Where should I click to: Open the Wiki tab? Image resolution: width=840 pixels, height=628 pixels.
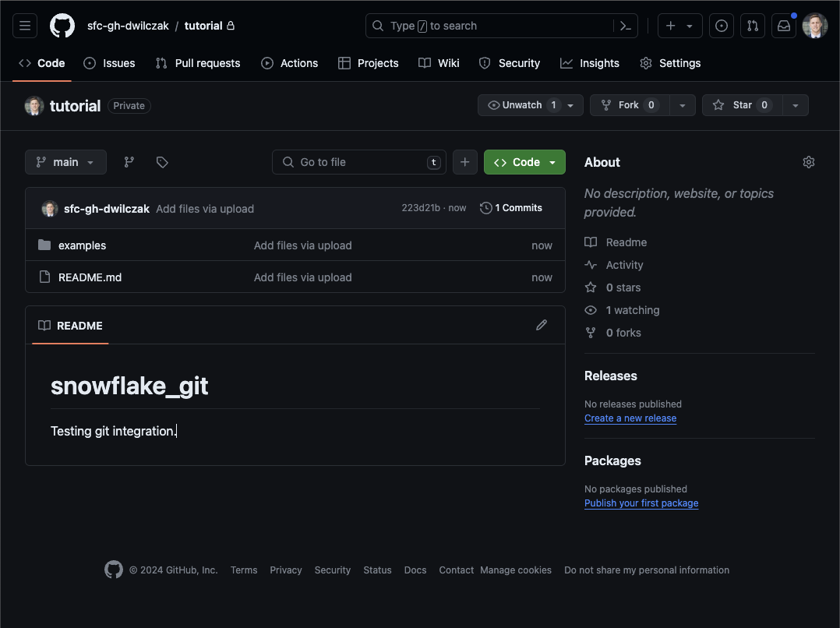pos(439,63)
